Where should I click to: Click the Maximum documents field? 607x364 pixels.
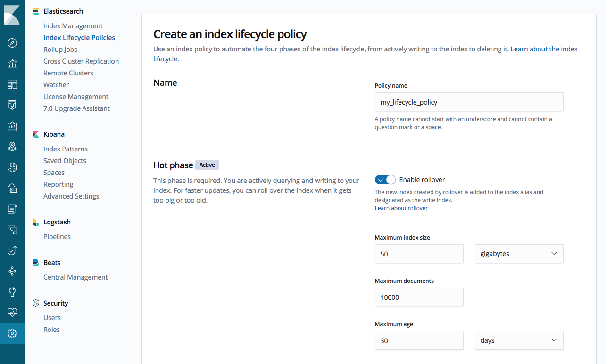419,297
